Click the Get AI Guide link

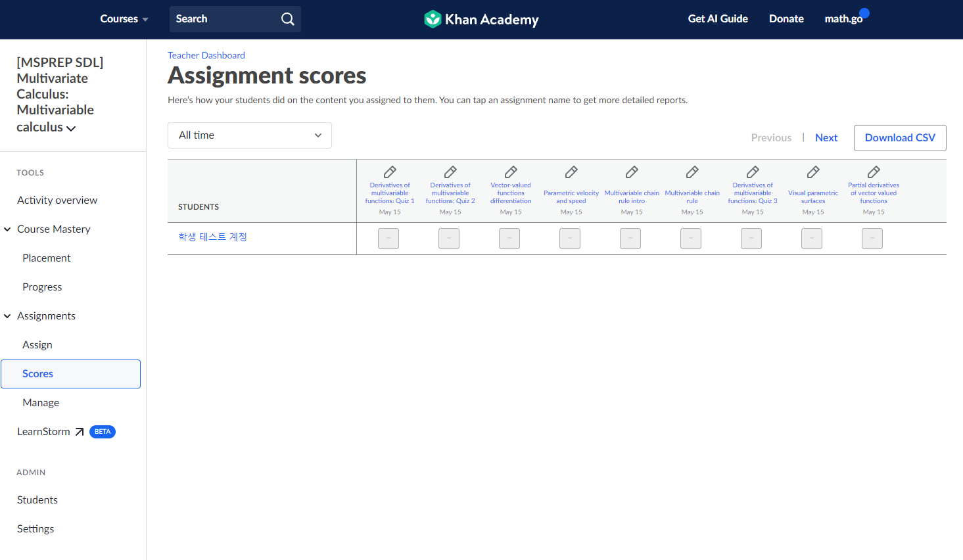pos(718,19)
